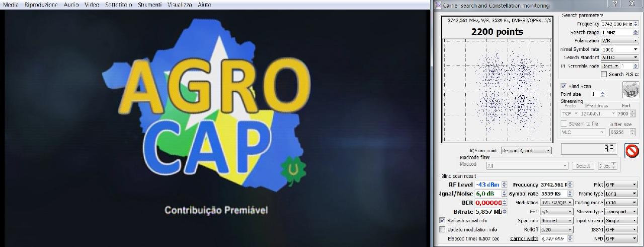Open the PL Scramble code Root dropdown
This screenshot has height=247, width=644.
pyautogui.click(x=610, y=66)
